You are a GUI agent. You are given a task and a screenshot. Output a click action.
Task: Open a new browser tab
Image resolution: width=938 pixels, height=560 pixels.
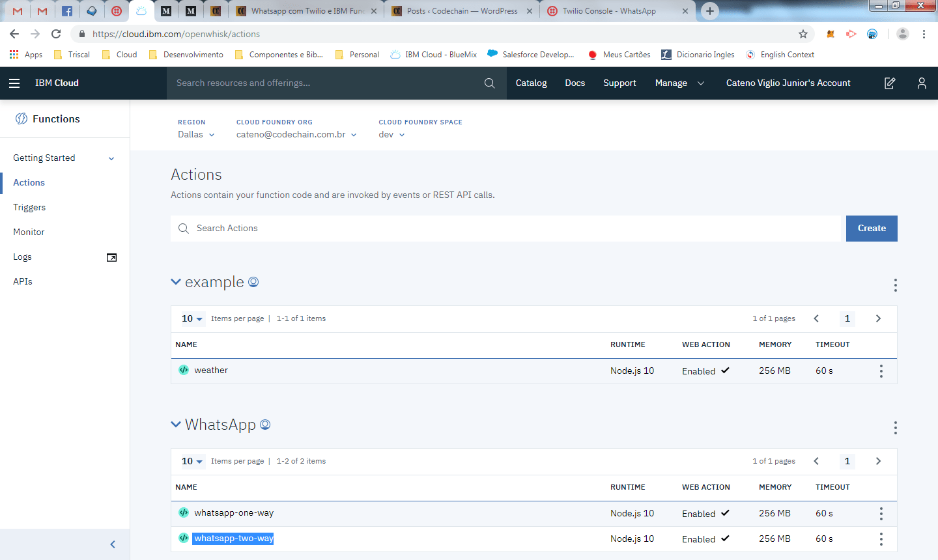tap(710, 11)
